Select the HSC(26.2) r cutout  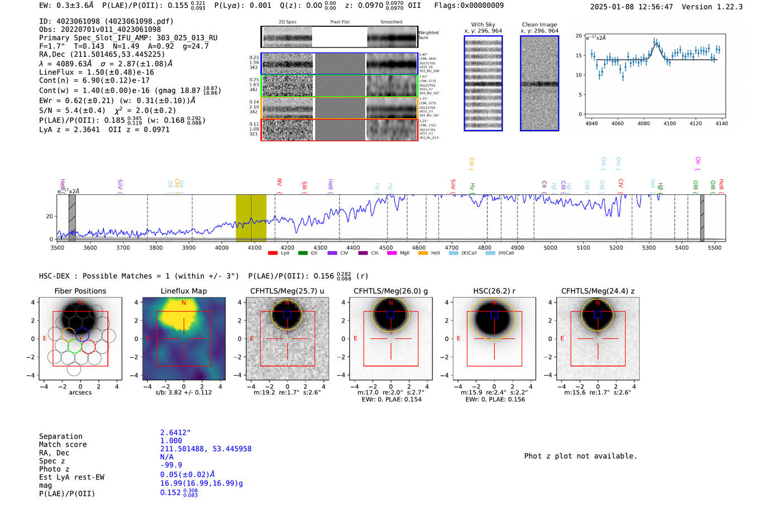point(494,339)
